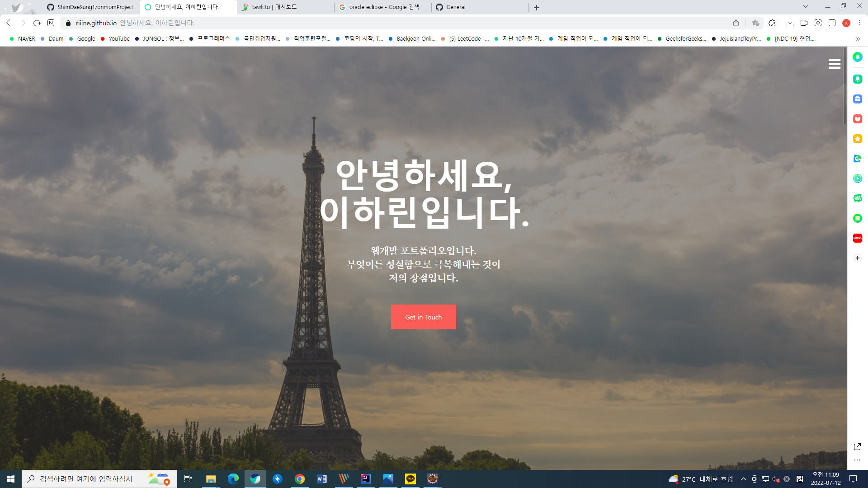This screenshot has height=488, width=868.
Task: Click inside the address bar
Action: click(x=181, y=23)
